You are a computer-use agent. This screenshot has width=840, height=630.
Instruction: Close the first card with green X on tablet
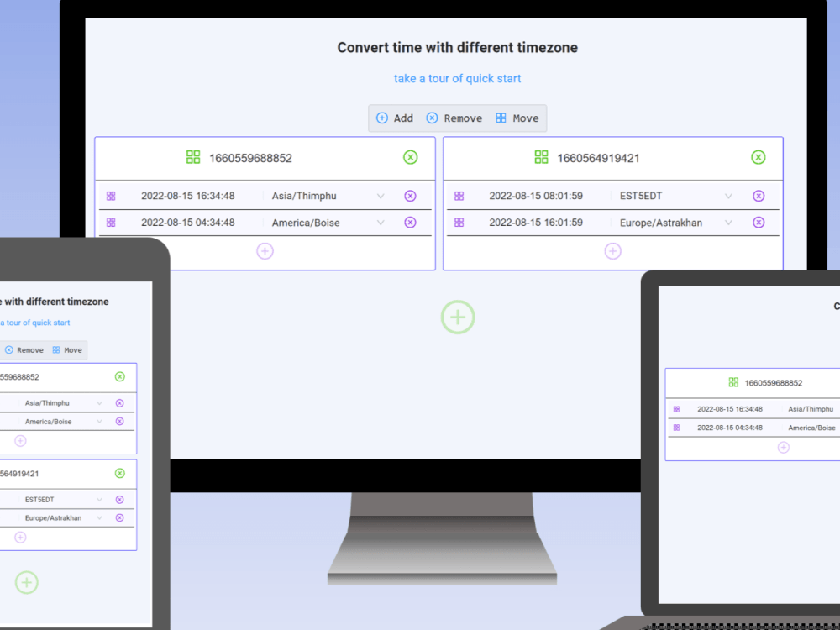[x=120, y=376]
